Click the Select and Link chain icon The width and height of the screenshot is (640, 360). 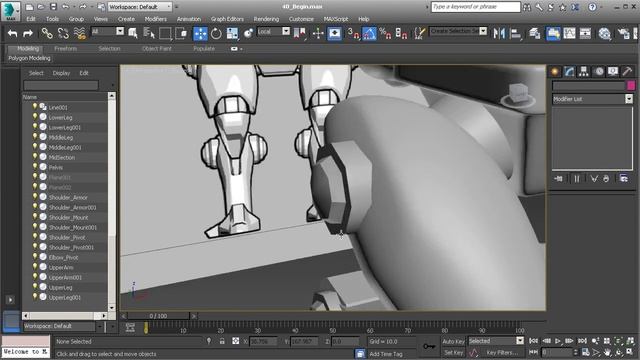coord(47,33)
